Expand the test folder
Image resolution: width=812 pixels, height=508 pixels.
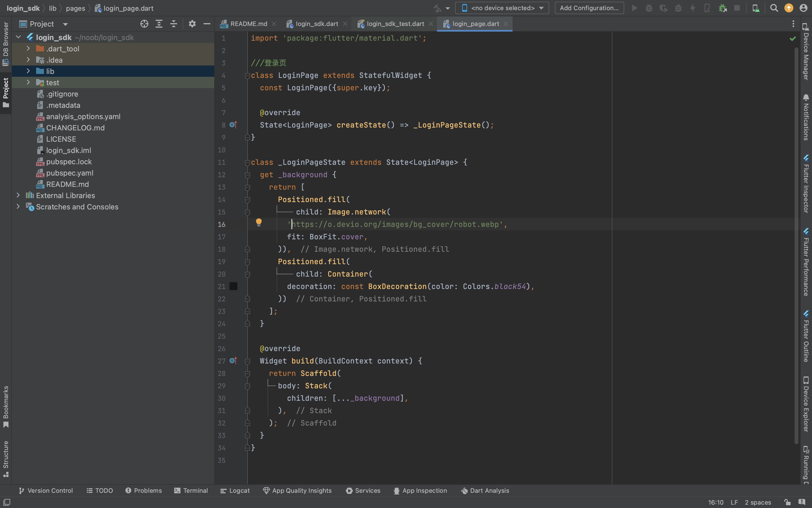coord(28,83)
